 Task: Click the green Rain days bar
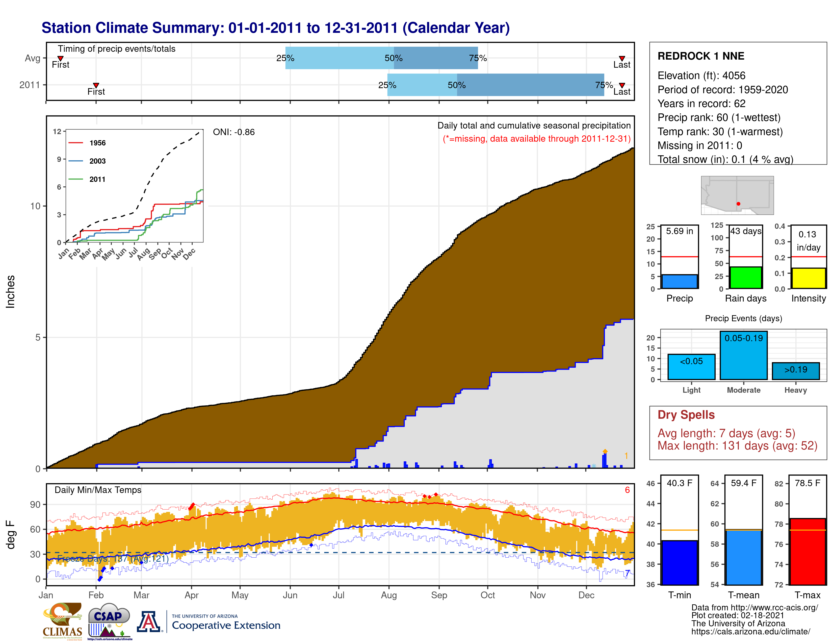point(746,278)
